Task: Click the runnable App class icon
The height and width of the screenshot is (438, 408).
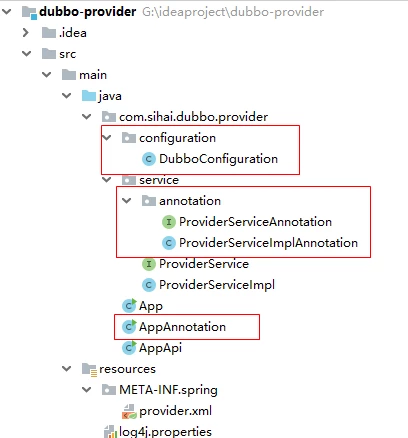Action: pos(129,305)
